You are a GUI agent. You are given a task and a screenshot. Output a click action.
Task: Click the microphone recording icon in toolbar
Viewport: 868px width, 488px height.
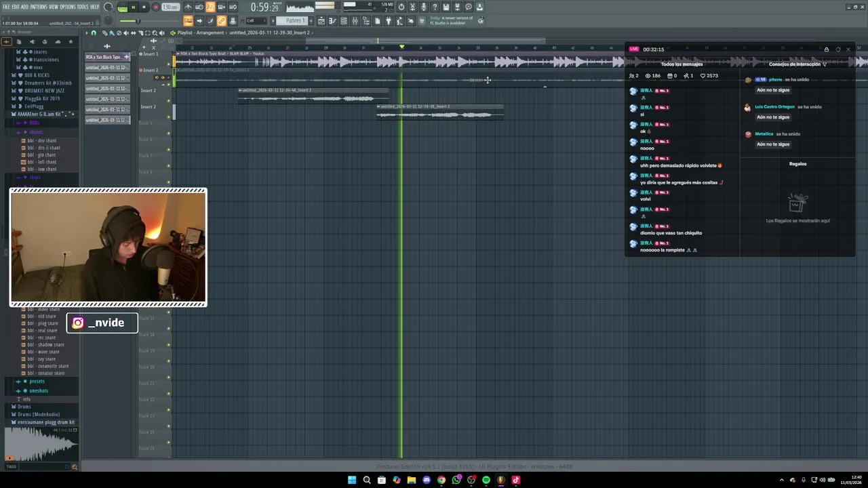point(423,7)
